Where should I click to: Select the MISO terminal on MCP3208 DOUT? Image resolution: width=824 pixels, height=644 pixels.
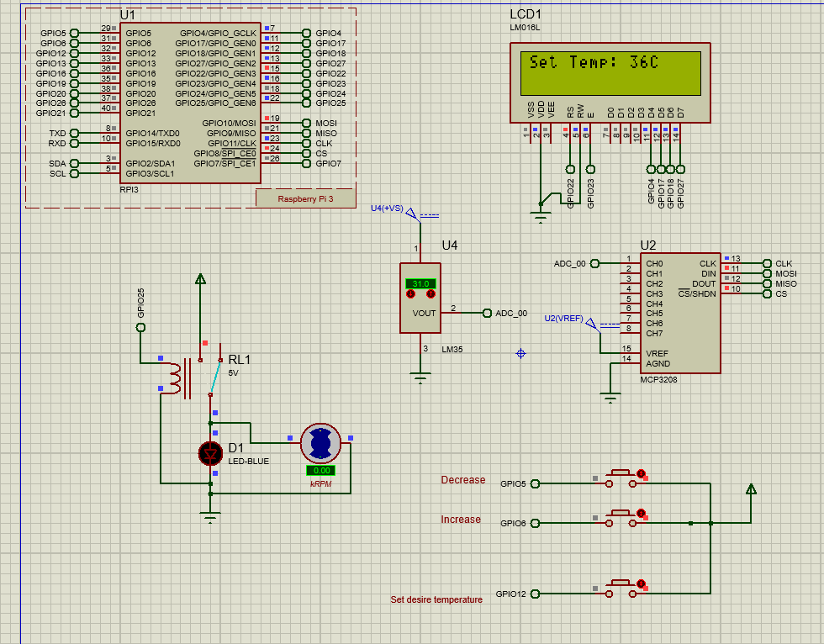[x=767, y=283]
